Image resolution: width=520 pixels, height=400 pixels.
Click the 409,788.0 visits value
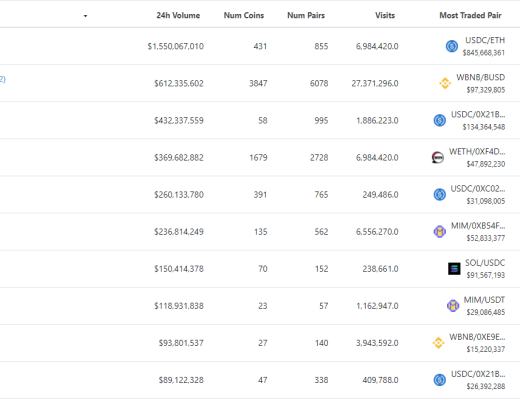(x=381, y=380)
